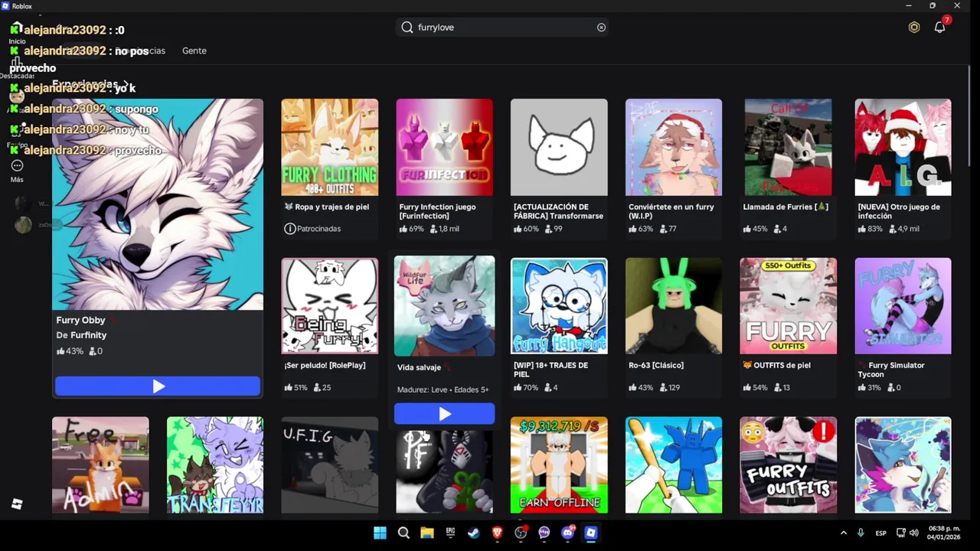Open Conviértete en un furry thumbnail

tap(674, 147)
